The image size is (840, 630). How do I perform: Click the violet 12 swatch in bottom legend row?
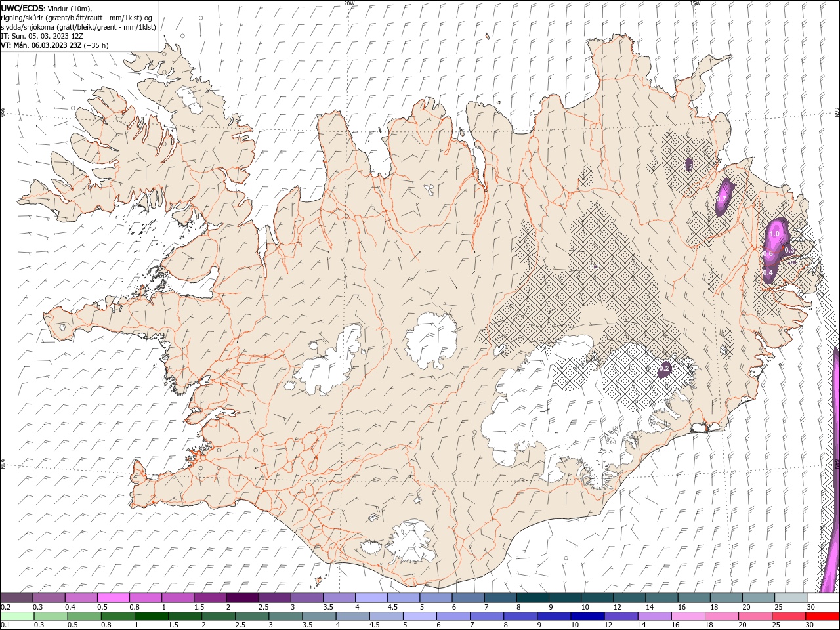coord(620,616)
